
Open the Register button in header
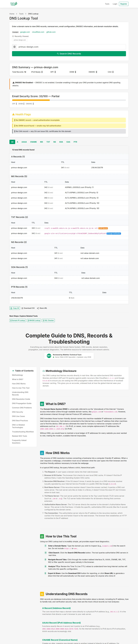(124, 4)
